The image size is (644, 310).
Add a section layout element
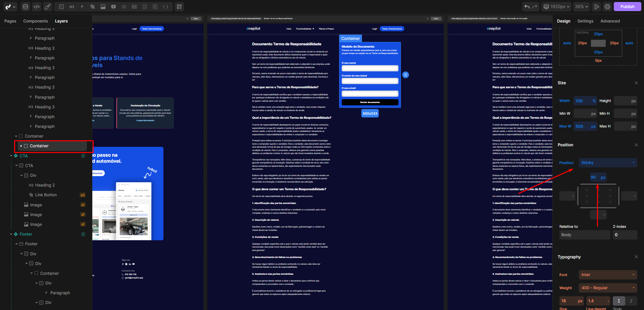[x=134, y=7]
